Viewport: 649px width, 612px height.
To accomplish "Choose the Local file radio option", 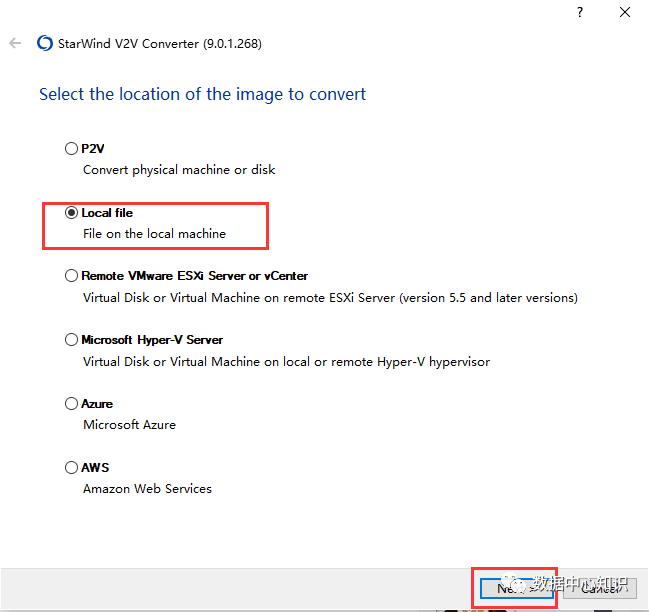I will click(x=71, y=213).
